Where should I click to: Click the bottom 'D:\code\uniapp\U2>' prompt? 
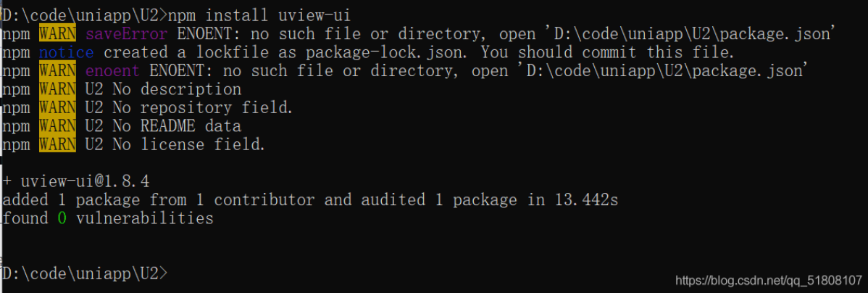tap(84, 273)
